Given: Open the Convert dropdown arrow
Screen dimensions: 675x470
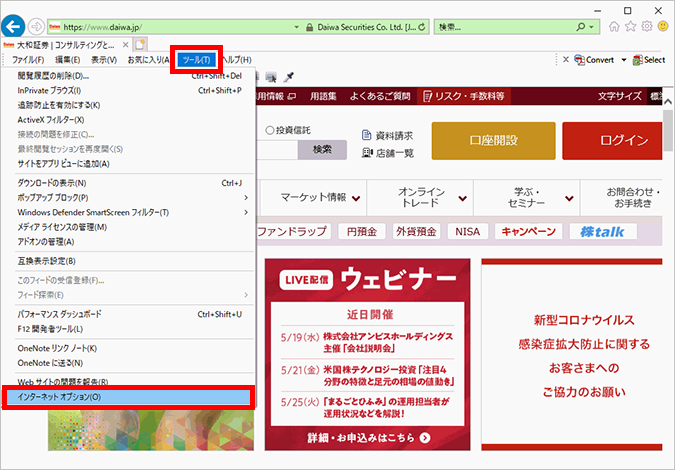Looking at the screenshot, I should pos(623,60).
